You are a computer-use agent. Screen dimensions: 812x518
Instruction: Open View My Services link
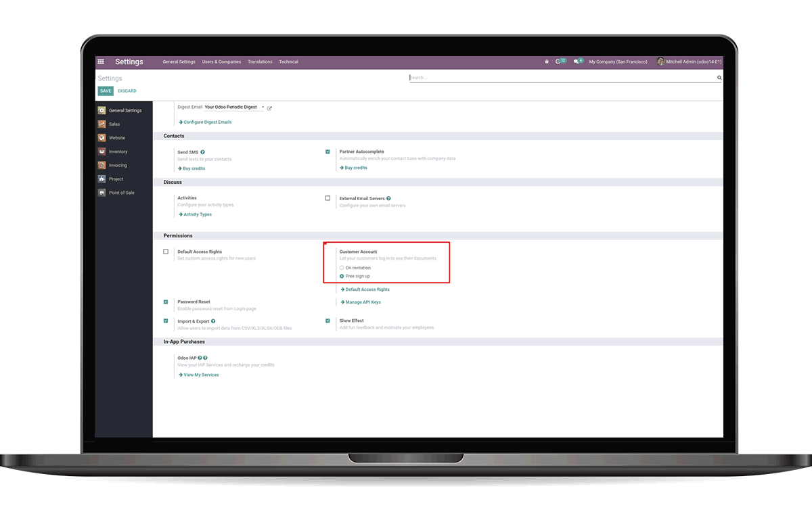click(x=199, y=375)
